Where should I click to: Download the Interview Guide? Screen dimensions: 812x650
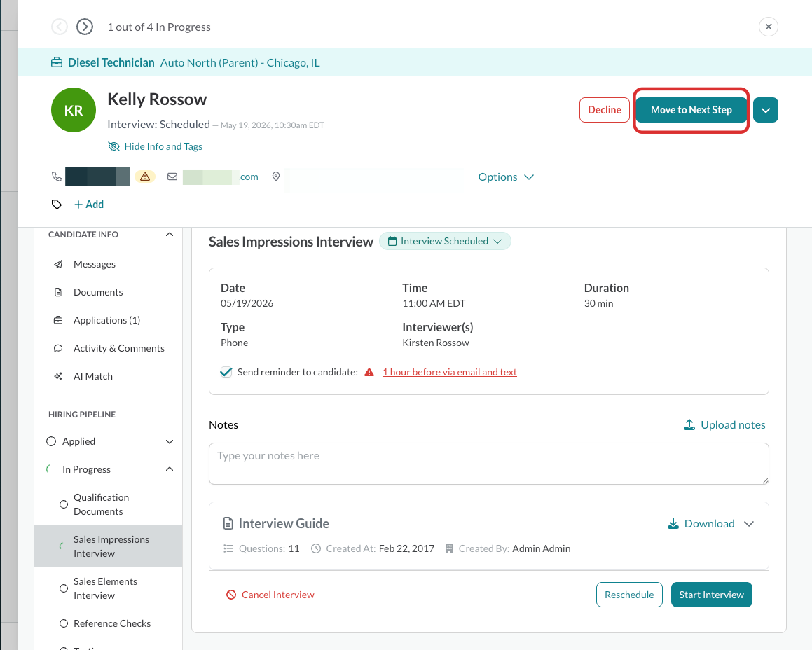click(701, 524)
